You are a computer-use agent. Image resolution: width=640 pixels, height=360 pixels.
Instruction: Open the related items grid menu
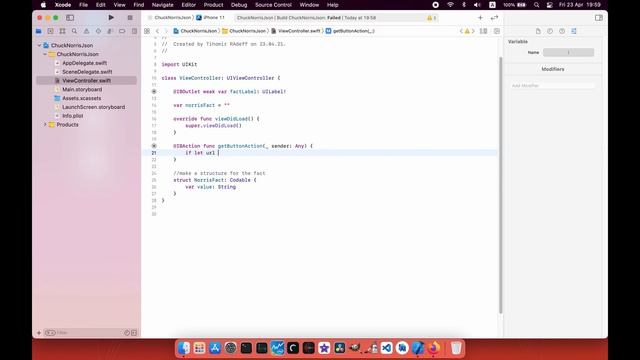click(147, 31)
